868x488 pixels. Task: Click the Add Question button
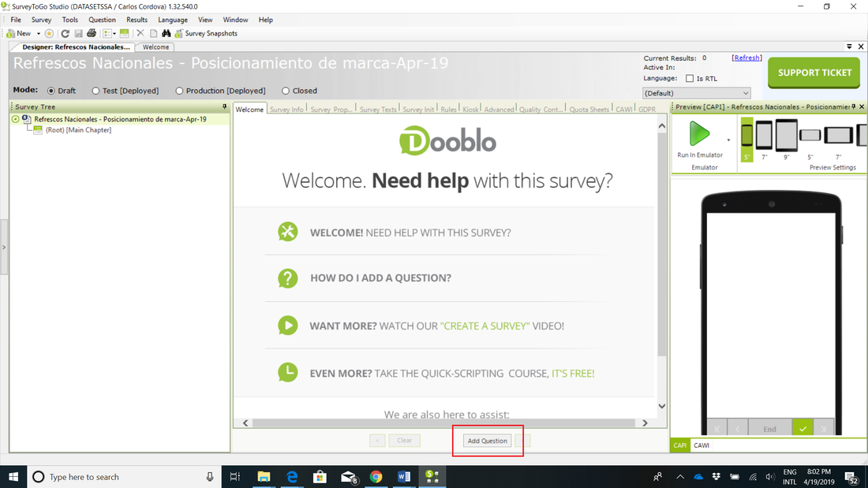click(487, 441)
